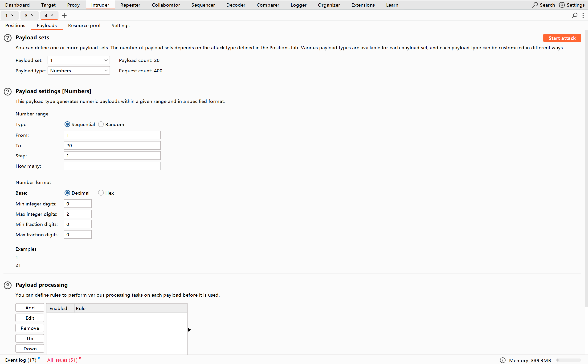Select Random number range type
The image size is (588, 364).
pos(101,124)
